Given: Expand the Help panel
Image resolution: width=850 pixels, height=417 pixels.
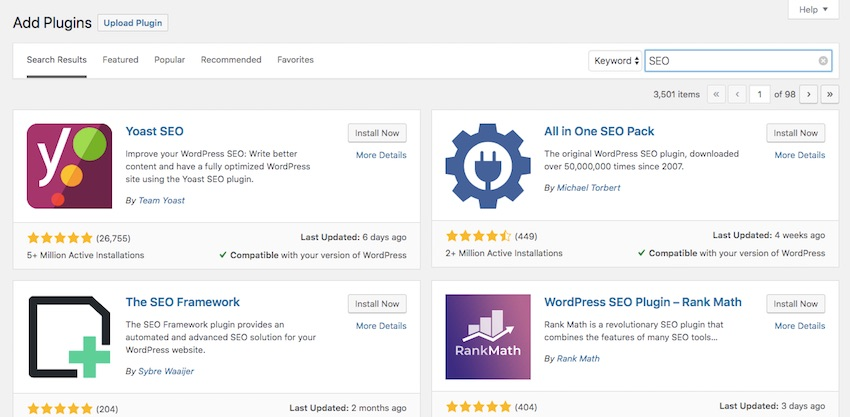Looking at the screenshot, I should (814, 9).
